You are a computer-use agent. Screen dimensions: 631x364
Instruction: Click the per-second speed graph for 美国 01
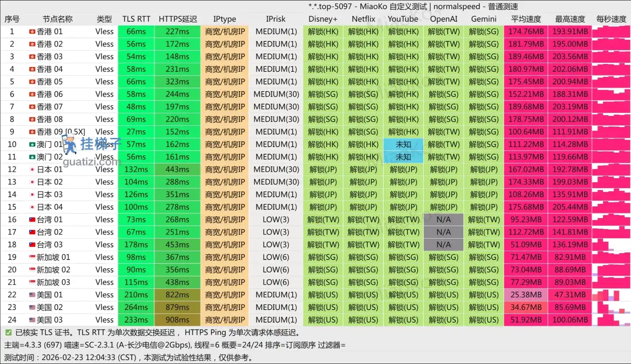pyautogui.click(x=611, y=295)
